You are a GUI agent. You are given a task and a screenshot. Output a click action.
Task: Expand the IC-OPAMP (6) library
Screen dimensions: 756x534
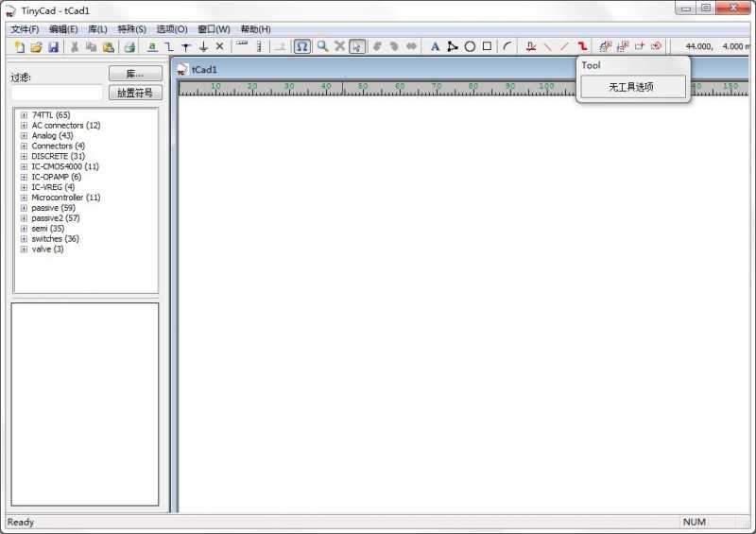click(24, 177)
